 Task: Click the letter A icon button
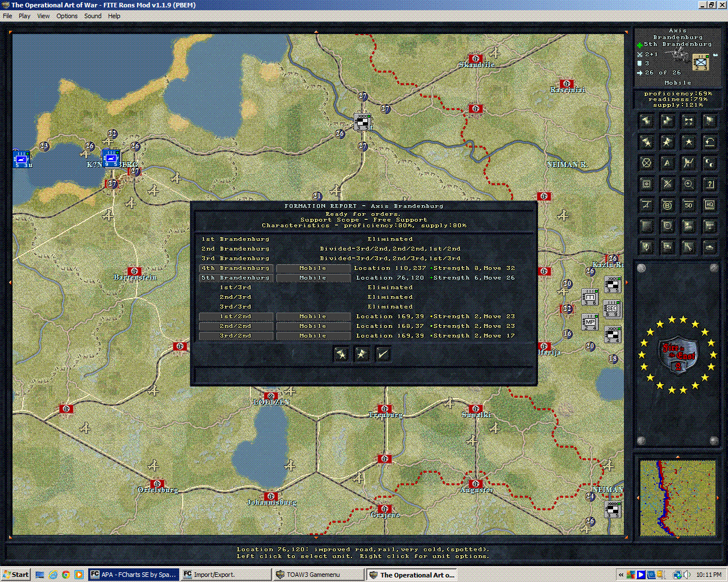[x=667, y=163]
